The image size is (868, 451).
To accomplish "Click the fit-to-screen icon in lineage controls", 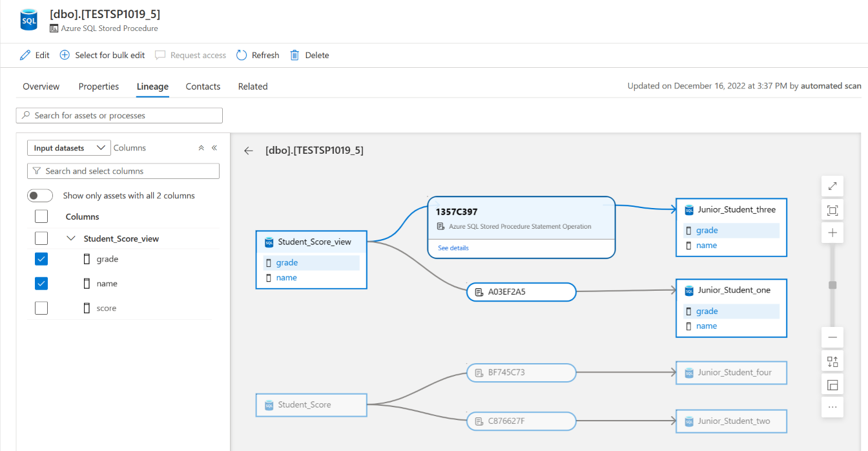I will 832,210.
